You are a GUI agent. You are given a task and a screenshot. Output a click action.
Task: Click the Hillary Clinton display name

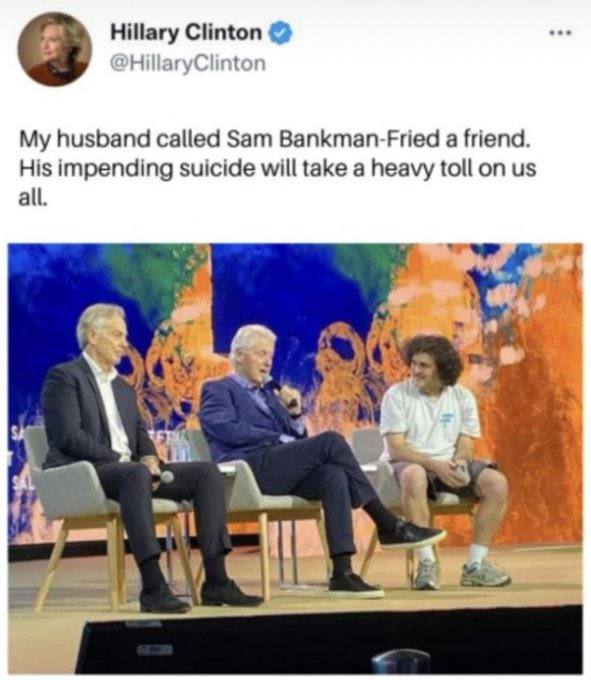(x=186, y=33)
